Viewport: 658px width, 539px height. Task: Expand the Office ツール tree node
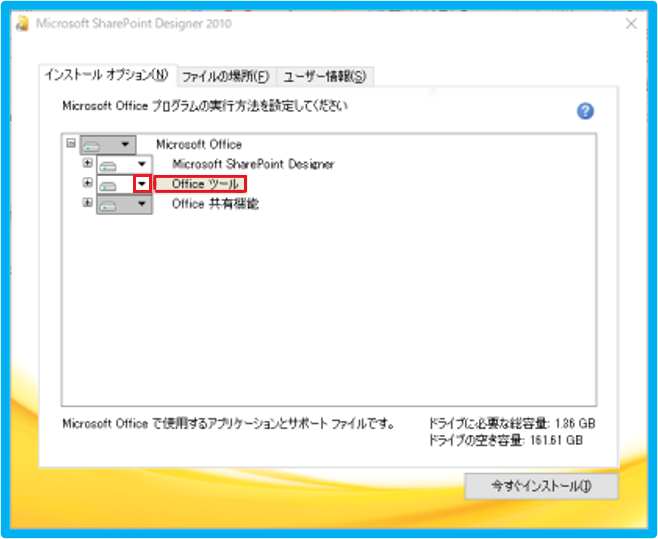[87, 183]
